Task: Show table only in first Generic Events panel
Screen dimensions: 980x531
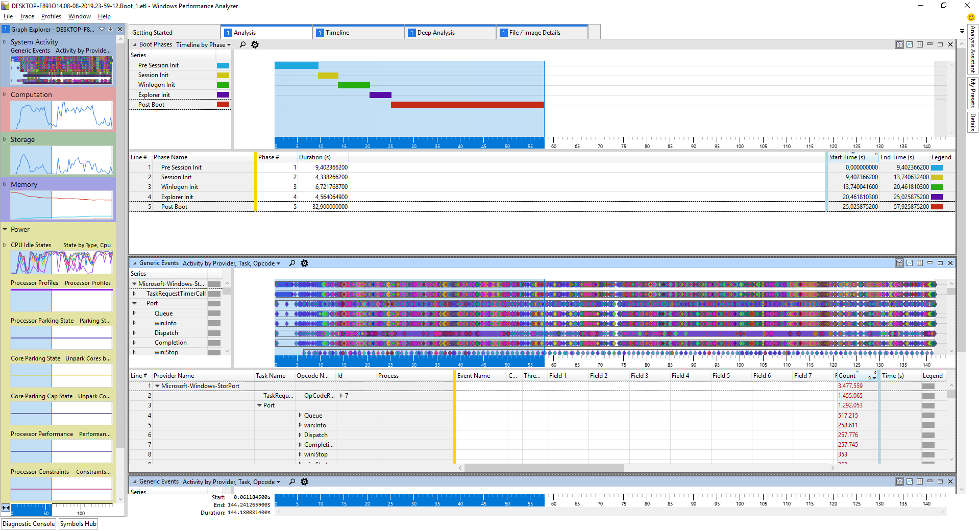Action: pyautogui.click(x=920, y=263)
